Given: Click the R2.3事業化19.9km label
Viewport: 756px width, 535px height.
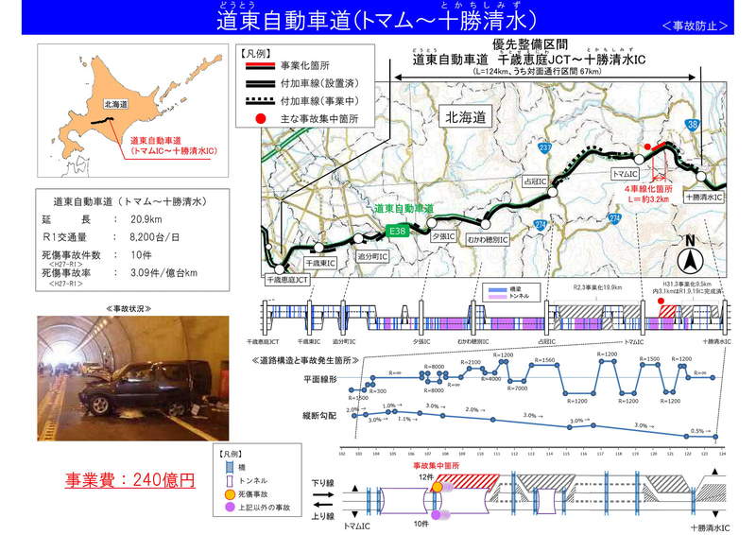Looking at the screenshot, I should pyautogui.click(x=597, y=287).
